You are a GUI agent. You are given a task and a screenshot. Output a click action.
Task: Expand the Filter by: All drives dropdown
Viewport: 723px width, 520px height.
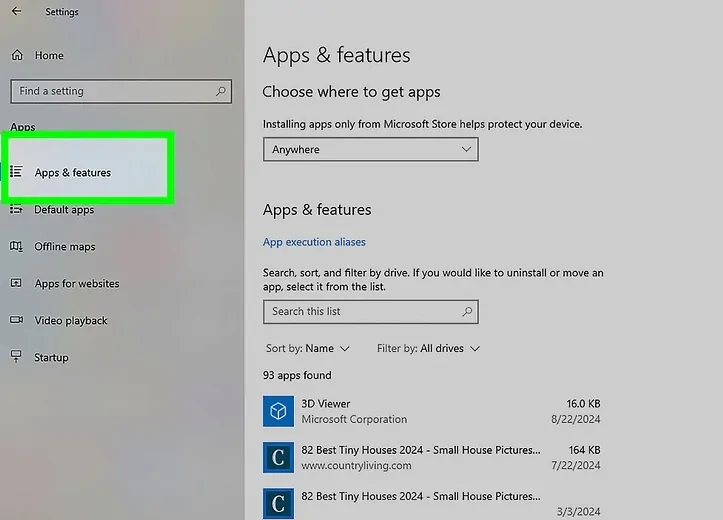coord(428,348)
